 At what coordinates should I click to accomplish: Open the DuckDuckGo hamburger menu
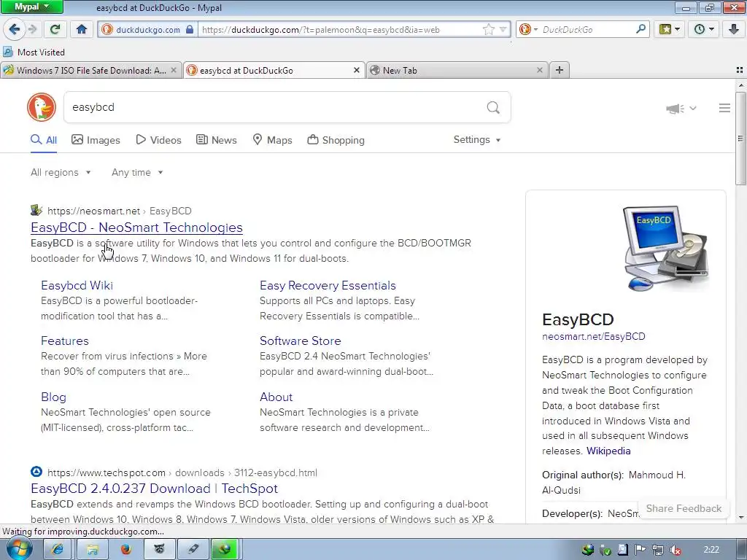tap(724, 108)
